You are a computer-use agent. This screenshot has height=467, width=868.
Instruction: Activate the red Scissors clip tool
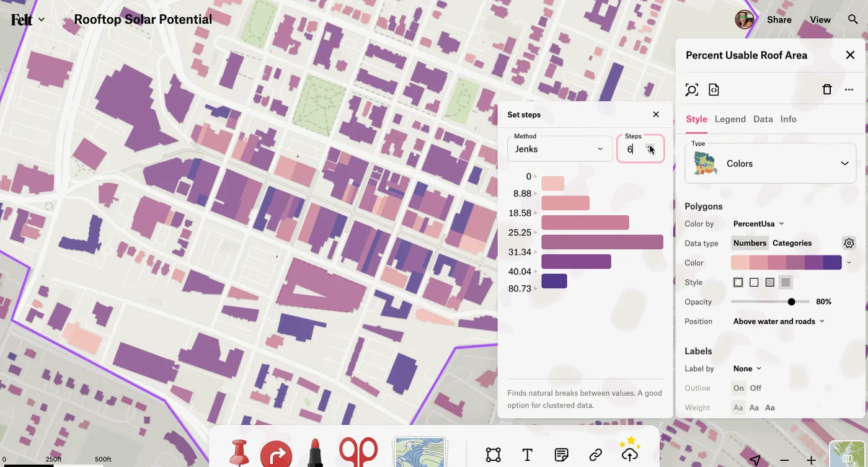[x=358, y=452]
